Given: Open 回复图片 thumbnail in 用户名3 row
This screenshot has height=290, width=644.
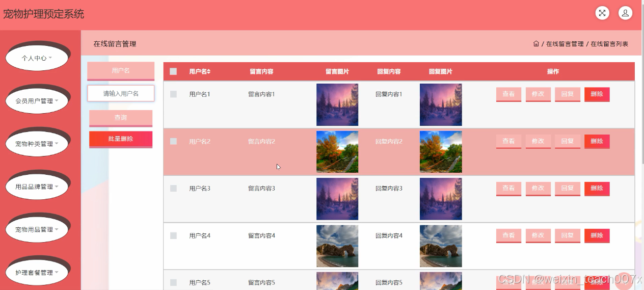Looking at the screenshot, I should click(441, 199).
